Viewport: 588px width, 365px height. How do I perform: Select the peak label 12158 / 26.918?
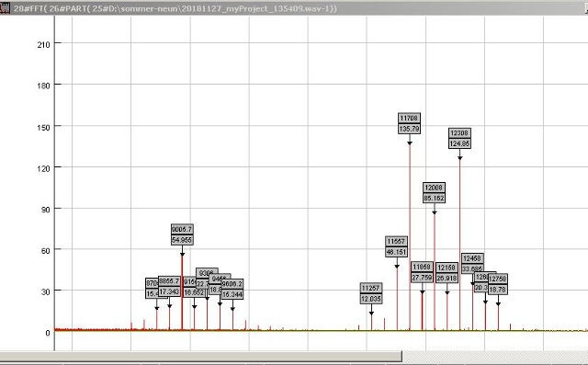tap(447, 272)
